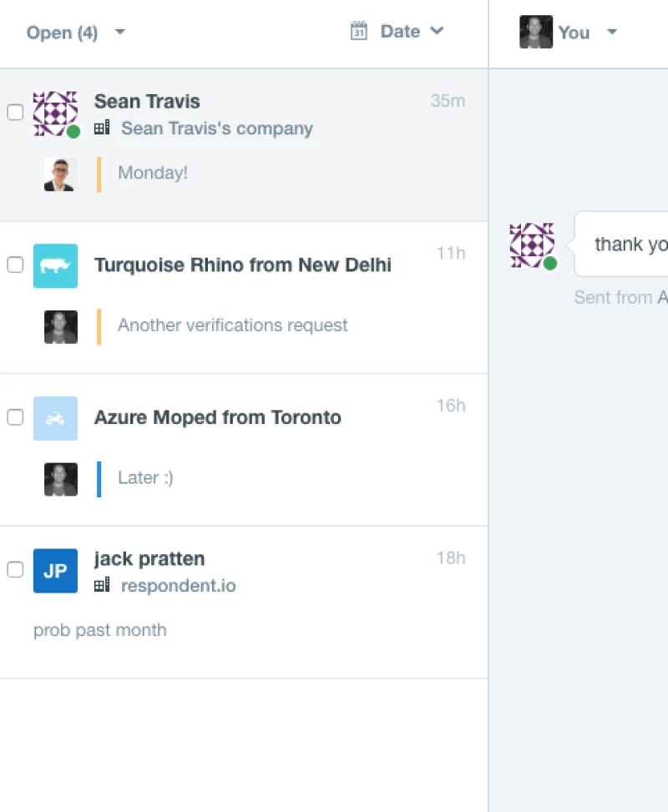Image resolution: width=668 pixels, height=812 pixels.
Task: Click the Sean Travis's company link
Action: coord(217,129)
